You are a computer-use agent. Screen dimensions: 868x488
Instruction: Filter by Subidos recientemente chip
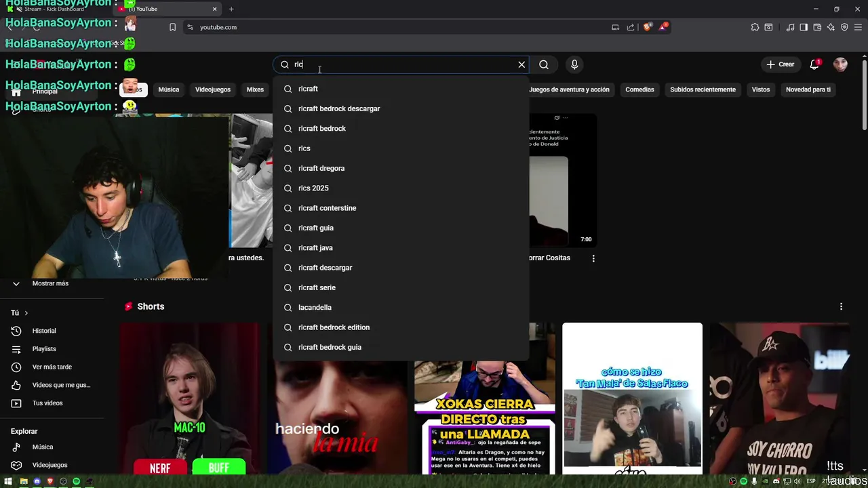pyautogui.click(x=703, y=89)
